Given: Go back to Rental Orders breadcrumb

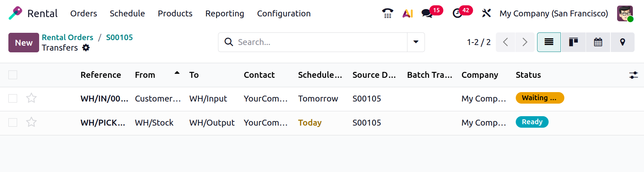Looking at the screenshot, I should 67,37.
